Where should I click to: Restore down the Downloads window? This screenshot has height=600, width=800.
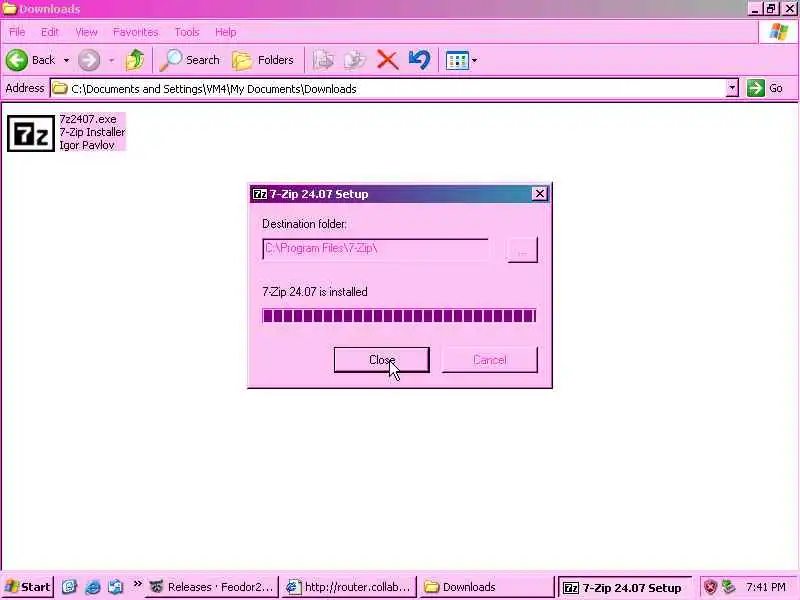click(771, 9)
